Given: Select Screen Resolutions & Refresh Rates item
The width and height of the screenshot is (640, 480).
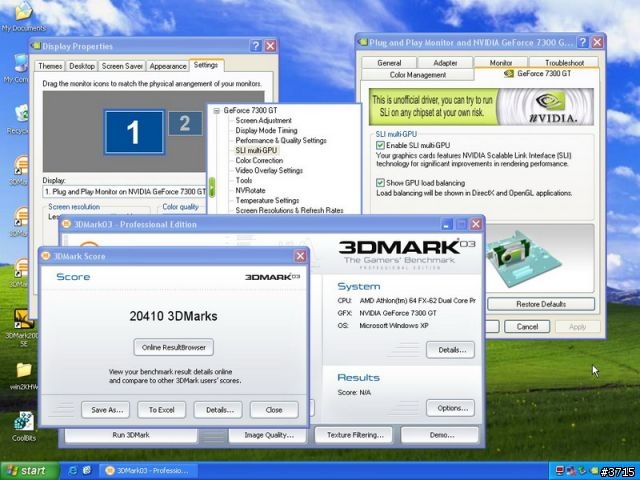Looking at the screenshot, I should [289, 210].
